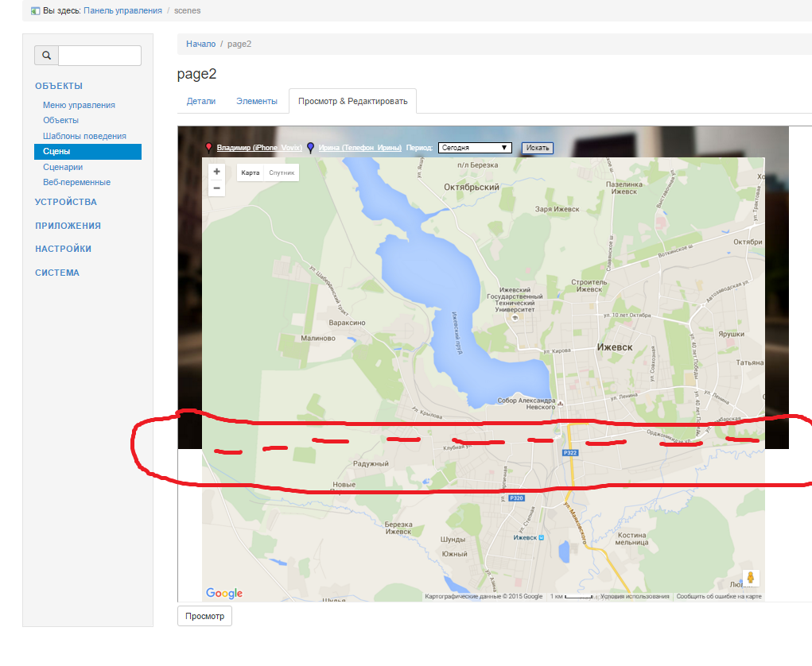Expand the СИСТЕМА sidebar section
The height and width of the screenshot is (666, 812).
click(57, 273)
